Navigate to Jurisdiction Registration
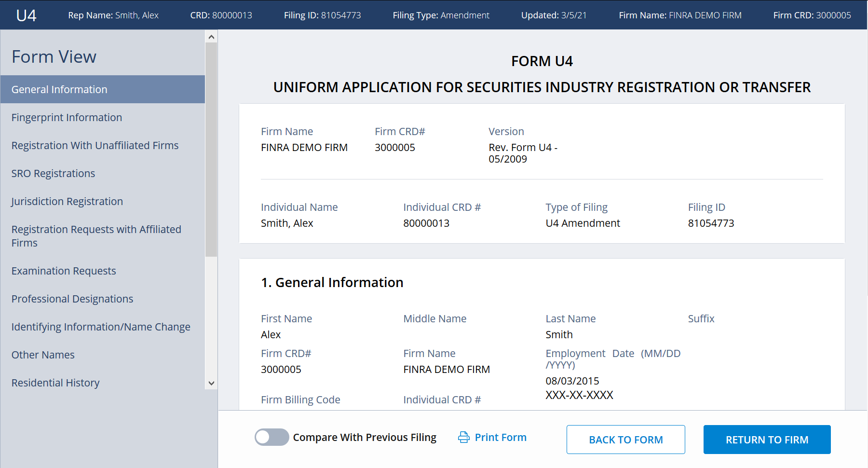The height and width of the screenshot is (468, 868). coord(67,201)
